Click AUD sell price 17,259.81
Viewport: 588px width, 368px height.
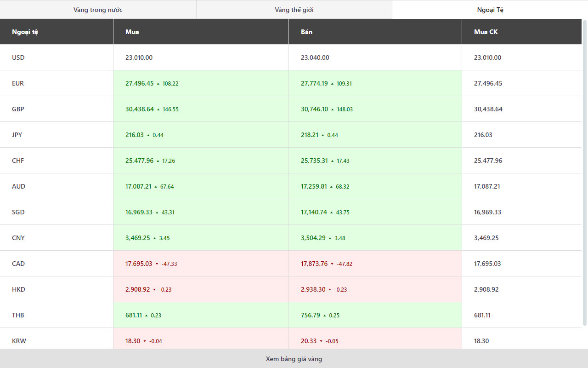point(314,186)
